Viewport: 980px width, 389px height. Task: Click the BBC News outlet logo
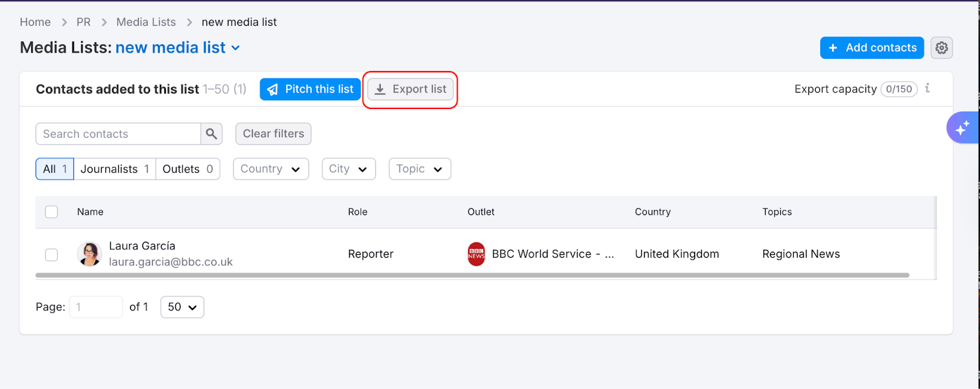476,254
